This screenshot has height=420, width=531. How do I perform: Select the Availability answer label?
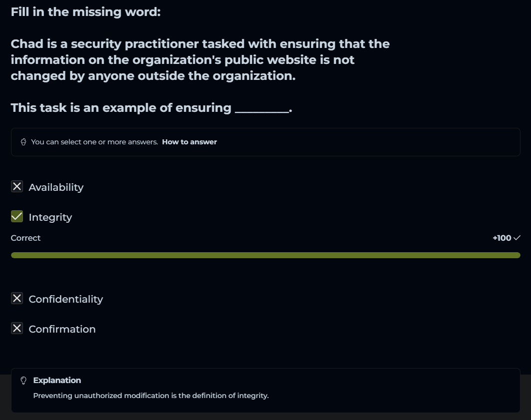click(56, 187)
